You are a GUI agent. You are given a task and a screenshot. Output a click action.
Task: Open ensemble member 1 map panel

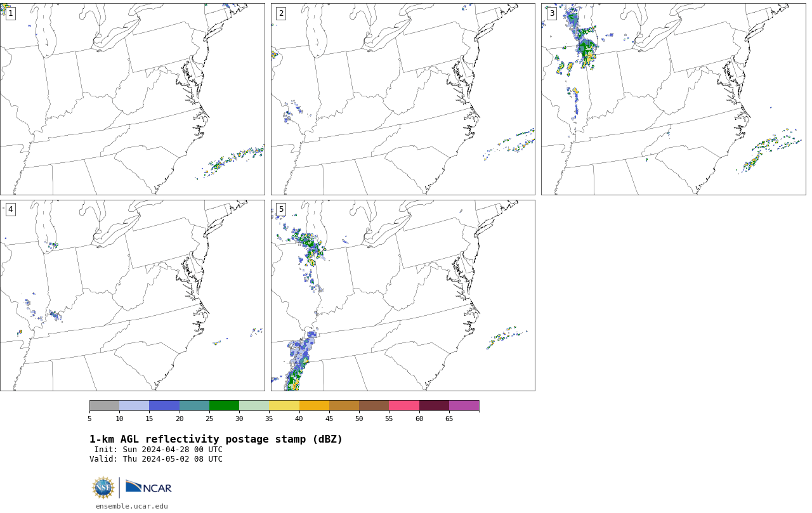tap(133, 99)
